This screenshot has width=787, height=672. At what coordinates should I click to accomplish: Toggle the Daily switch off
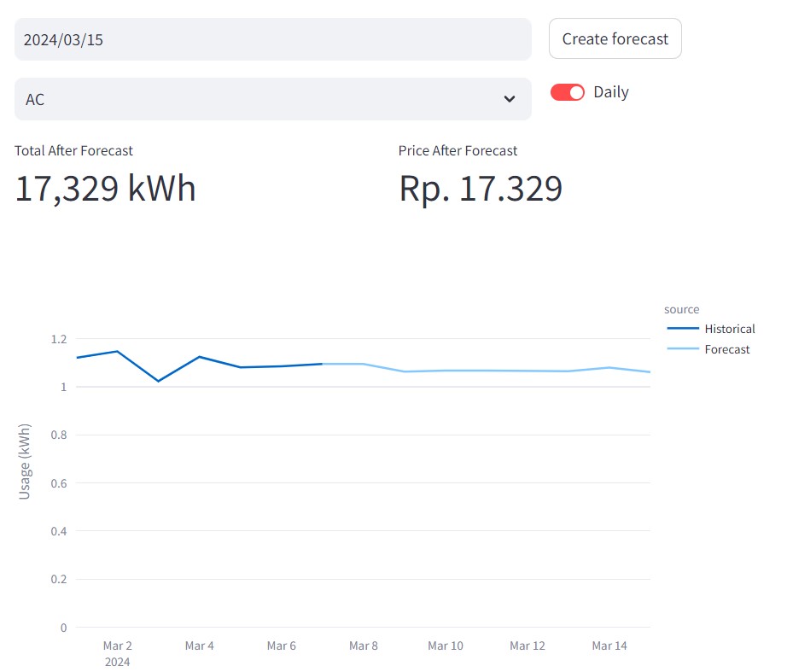(568, 92)
